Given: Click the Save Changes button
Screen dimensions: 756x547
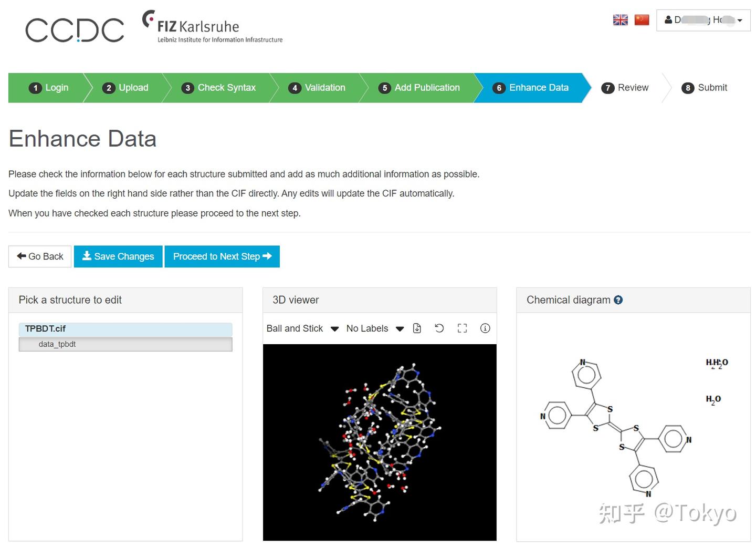Looking at the screenshot, I should coord(118,256).
